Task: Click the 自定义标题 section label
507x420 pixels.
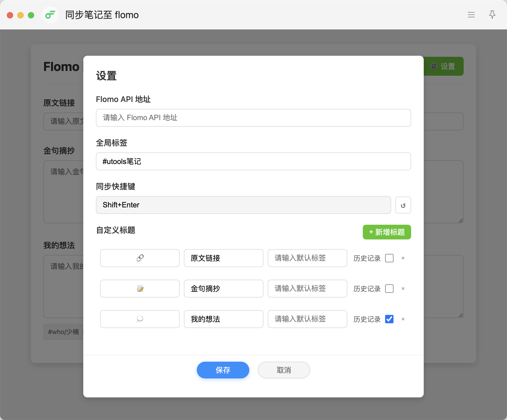Action: (x=116, y=230)
